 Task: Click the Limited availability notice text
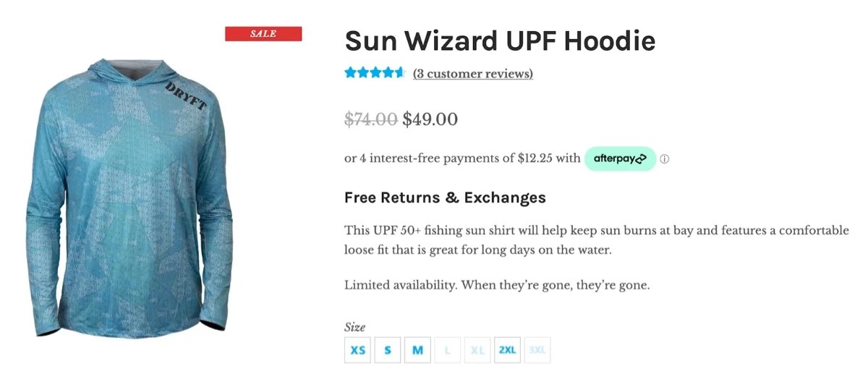tap(497, 285)
